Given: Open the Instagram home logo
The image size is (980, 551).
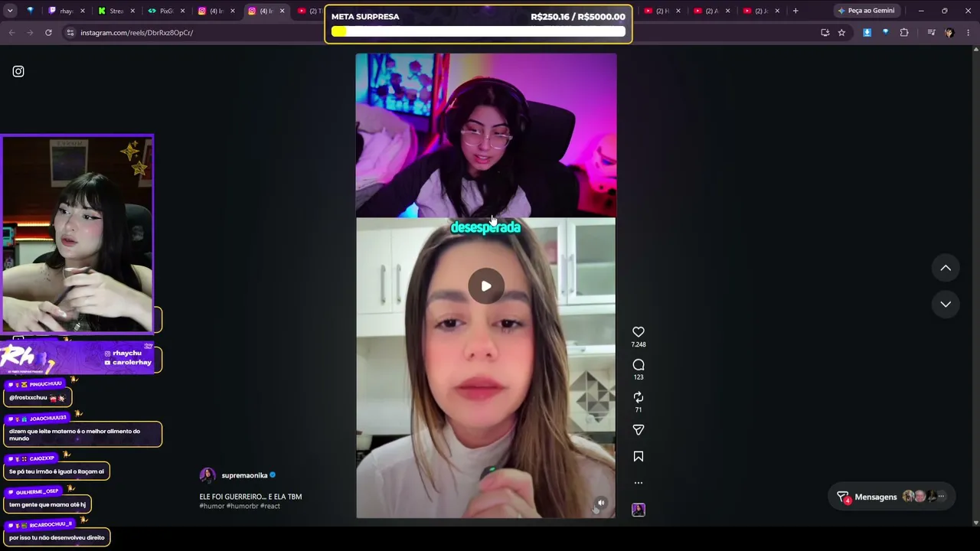Looking at the screenshot, I should [18, 71].
